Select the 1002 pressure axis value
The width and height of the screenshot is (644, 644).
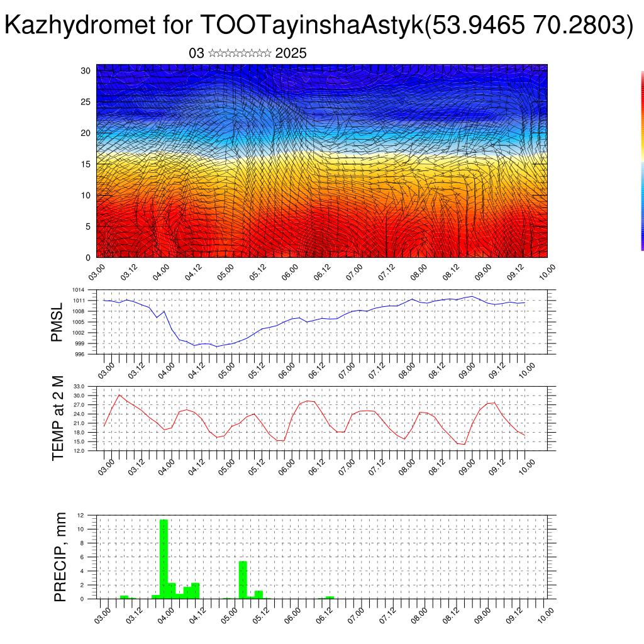click(79, 333)
